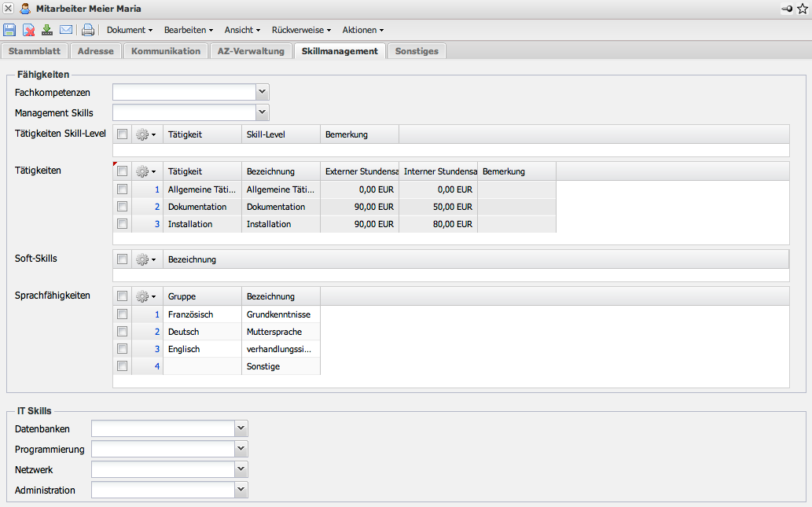
Task: Click the Programmierung input field
Action: click(x=163, y=449)
